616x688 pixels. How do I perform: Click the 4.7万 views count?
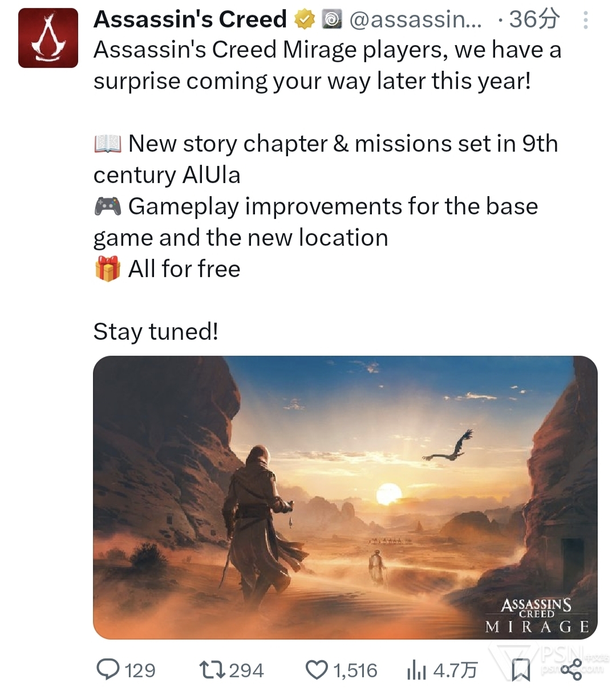455,670
